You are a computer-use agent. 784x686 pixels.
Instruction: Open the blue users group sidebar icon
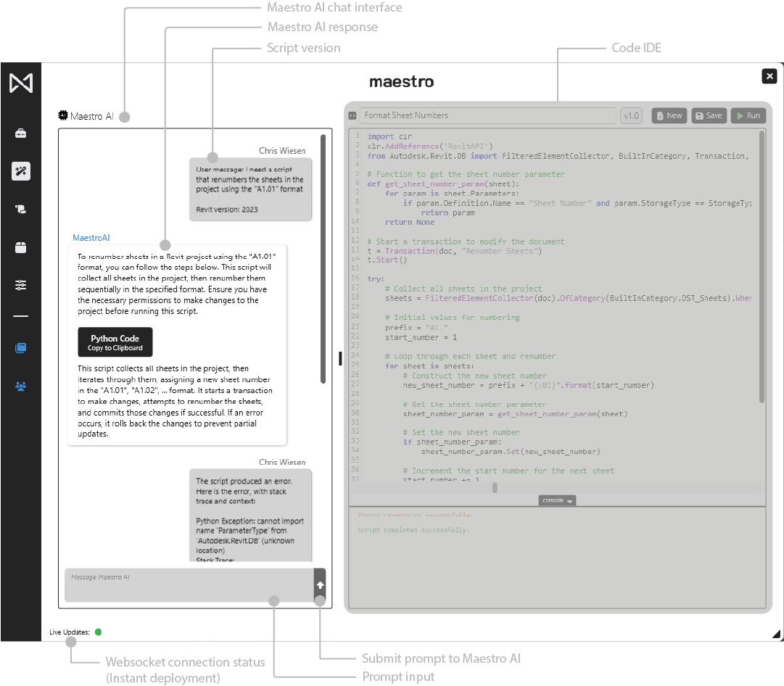(21, 387)
